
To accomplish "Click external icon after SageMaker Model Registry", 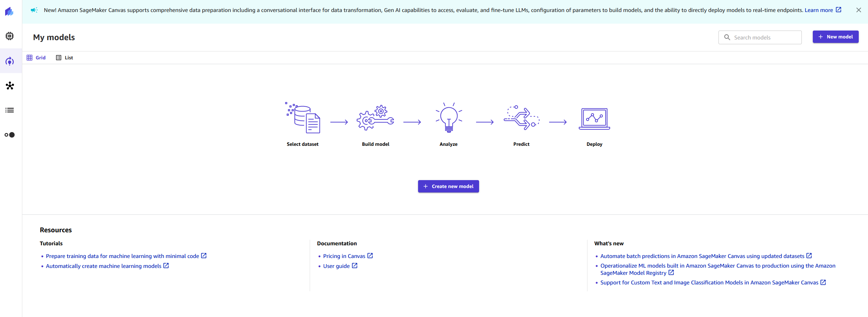I will pyautogui.click(x=671, y=272).
